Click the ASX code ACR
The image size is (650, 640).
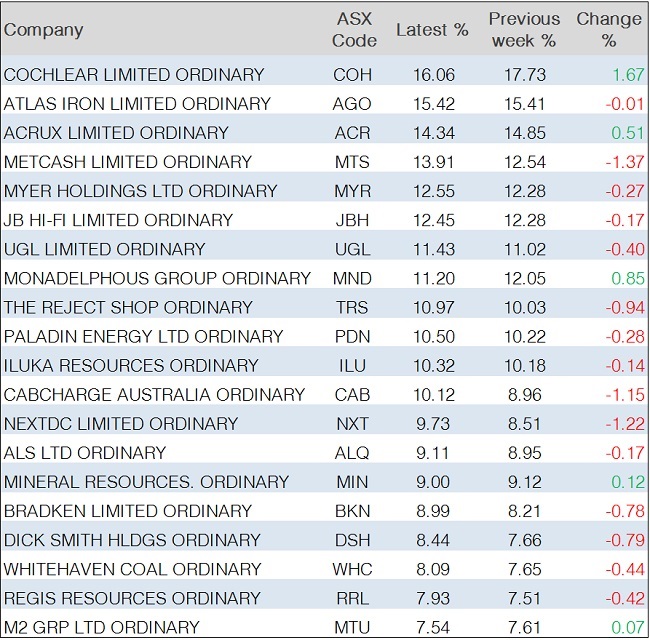pos(352,133)
